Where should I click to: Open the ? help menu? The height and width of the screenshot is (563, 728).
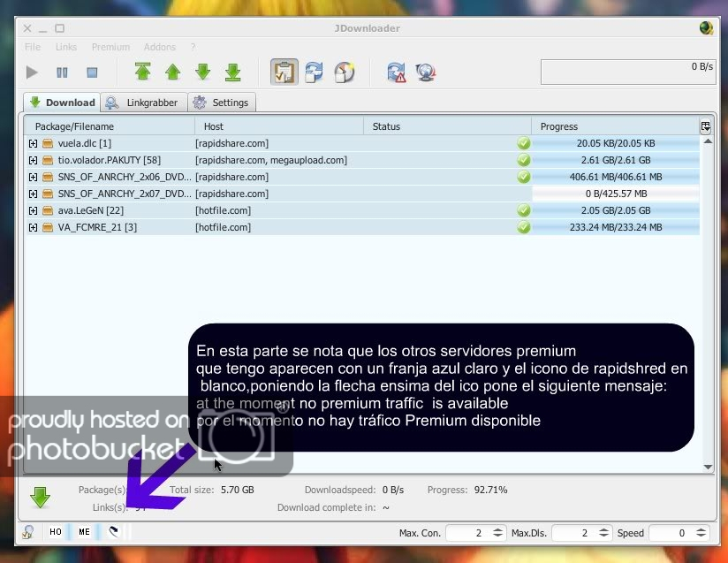pos(193,47)
